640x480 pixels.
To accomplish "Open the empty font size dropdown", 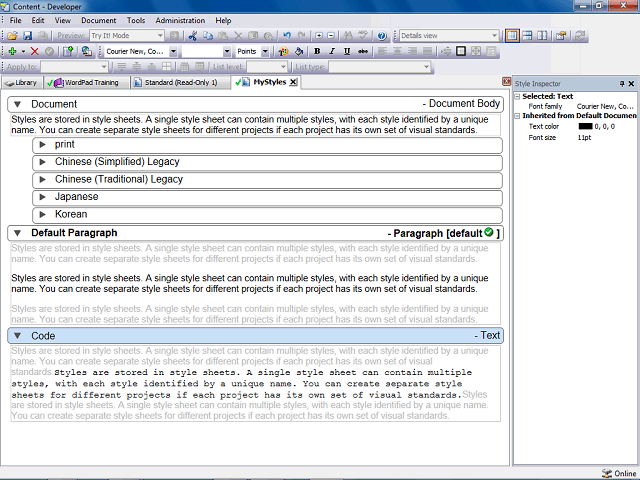I will click(227, 51).
